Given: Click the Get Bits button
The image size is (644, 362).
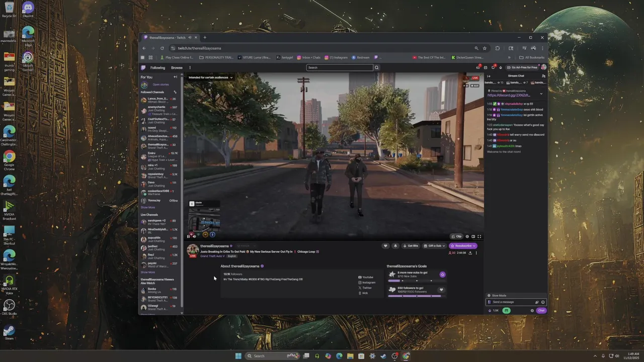Looking at the screenshot, I should pos(411,246).
